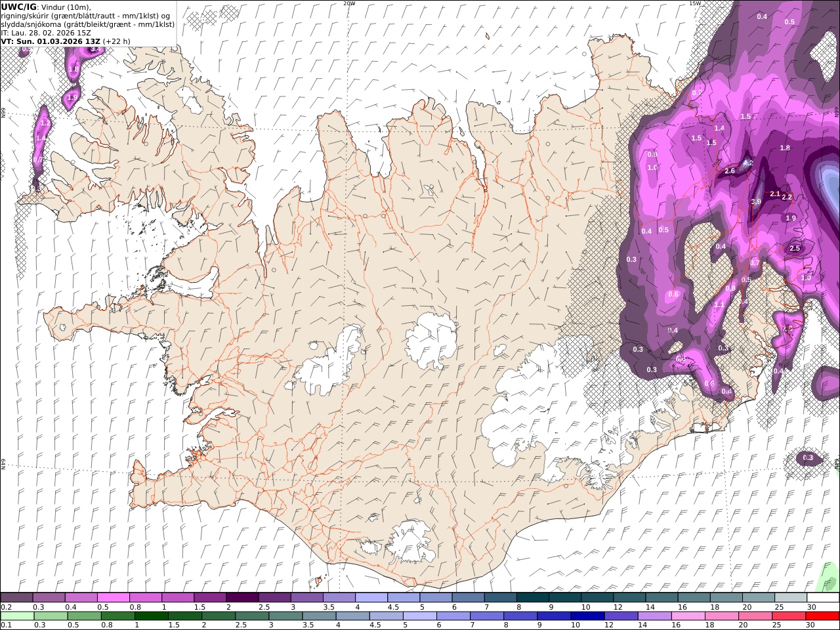Click the UWC/IG title text
840x630 pixels.
click(x=18, y=7)
